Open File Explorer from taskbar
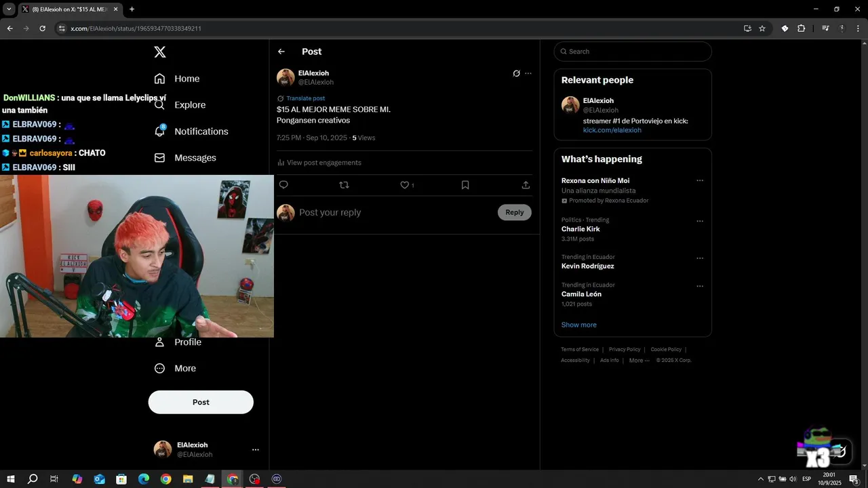The width and height of the screenshot is (868, 488). [188, 479]
